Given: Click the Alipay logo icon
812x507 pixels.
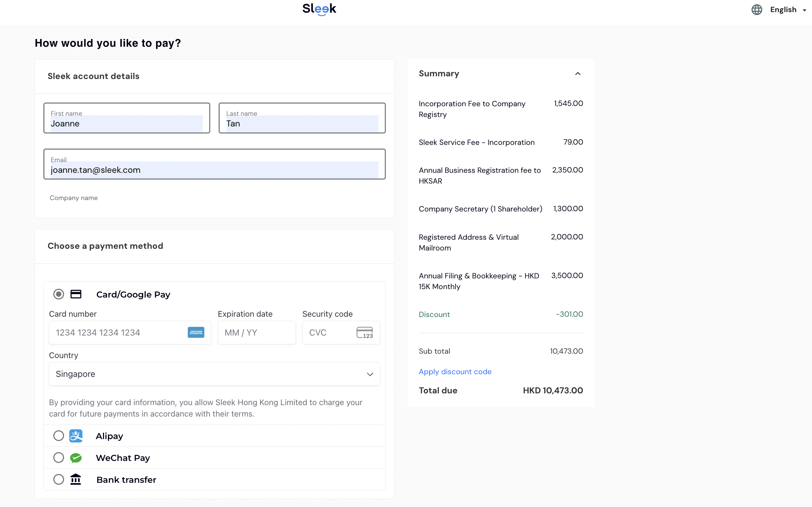Looking at the screenshot, I should click(x=76, y=436).
